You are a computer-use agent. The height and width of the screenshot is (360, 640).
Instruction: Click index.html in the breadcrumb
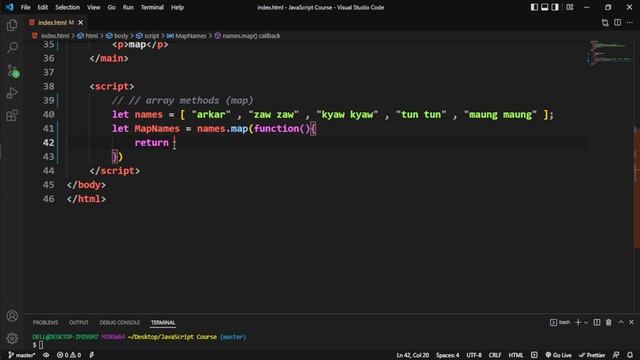pos(55,36)
